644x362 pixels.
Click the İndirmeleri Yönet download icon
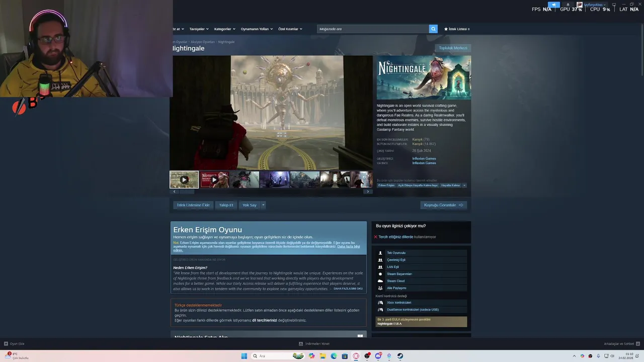(x=301, y=344)
